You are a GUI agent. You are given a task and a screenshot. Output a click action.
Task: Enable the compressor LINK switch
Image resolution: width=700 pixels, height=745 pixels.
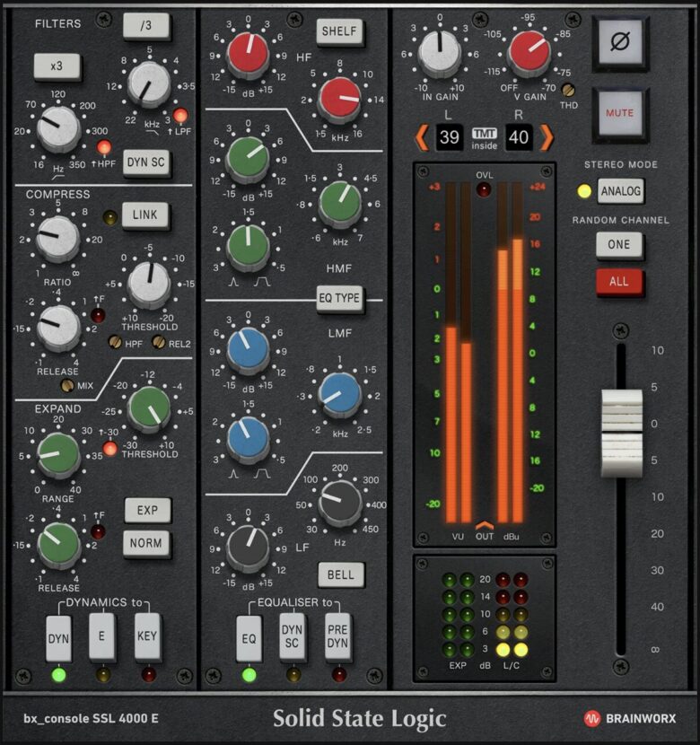point(145,216)
